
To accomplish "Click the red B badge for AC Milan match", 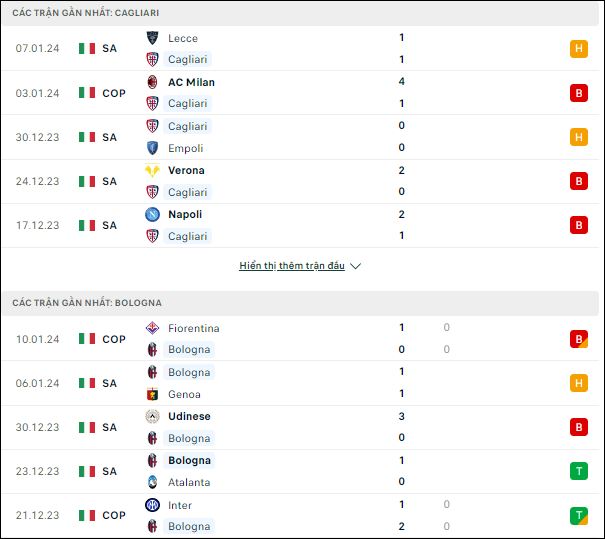I will click(579, 93).
